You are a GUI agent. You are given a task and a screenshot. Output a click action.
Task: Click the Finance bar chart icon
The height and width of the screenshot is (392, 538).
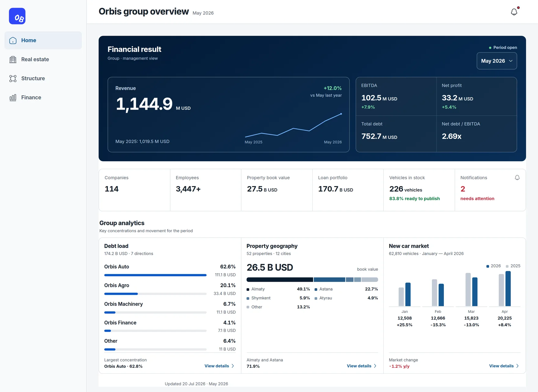coord(13,97)
